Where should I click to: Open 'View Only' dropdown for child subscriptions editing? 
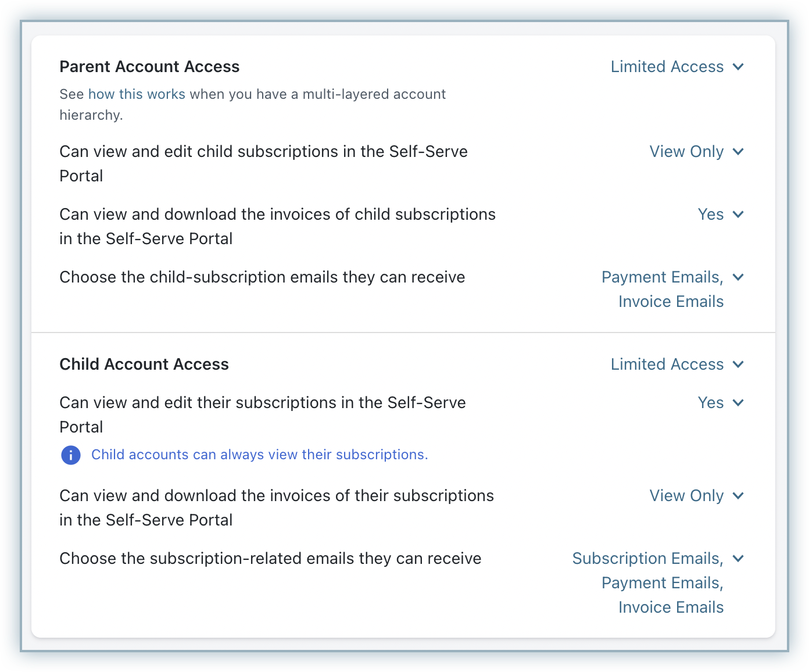686,152
